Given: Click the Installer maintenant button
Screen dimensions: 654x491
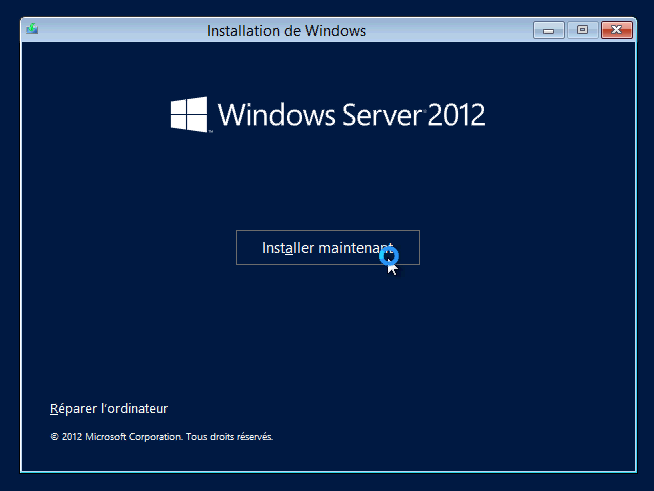Looking at the screenshot, I should click(328, 247).
